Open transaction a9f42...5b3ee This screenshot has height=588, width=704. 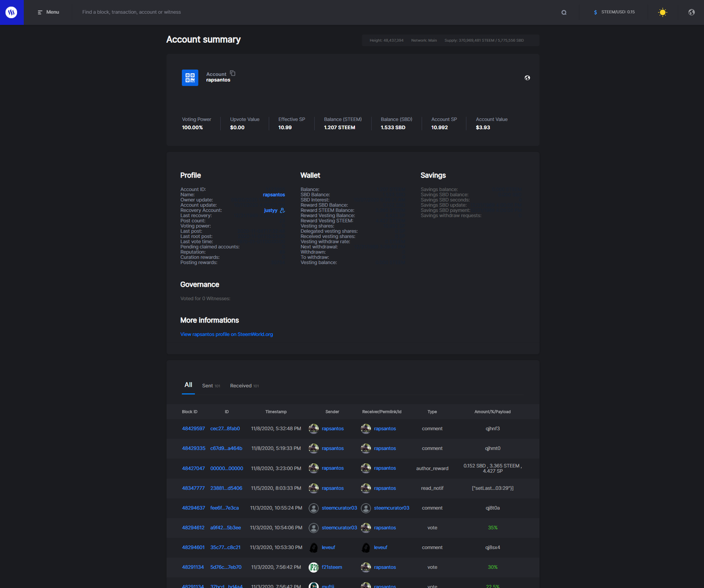[226, 528]
